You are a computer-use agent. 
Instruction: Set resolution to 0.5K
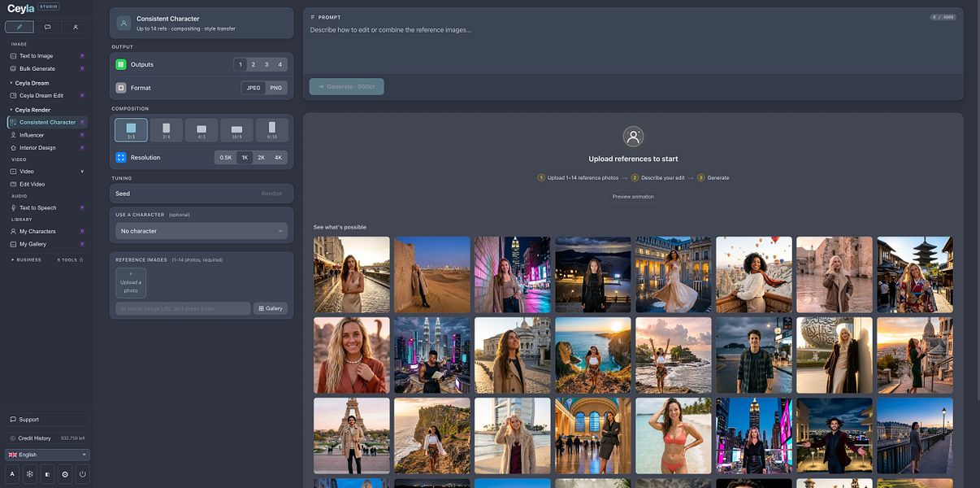point(226,158)
